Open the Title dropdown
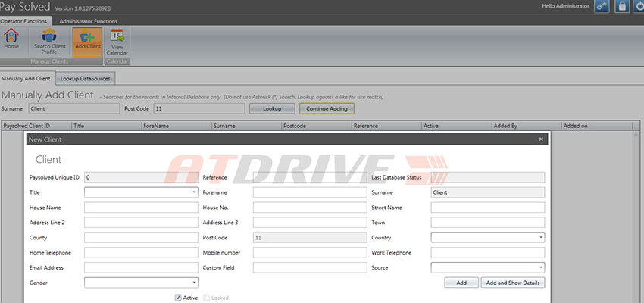The image size is (644, 303). [141, 192]
